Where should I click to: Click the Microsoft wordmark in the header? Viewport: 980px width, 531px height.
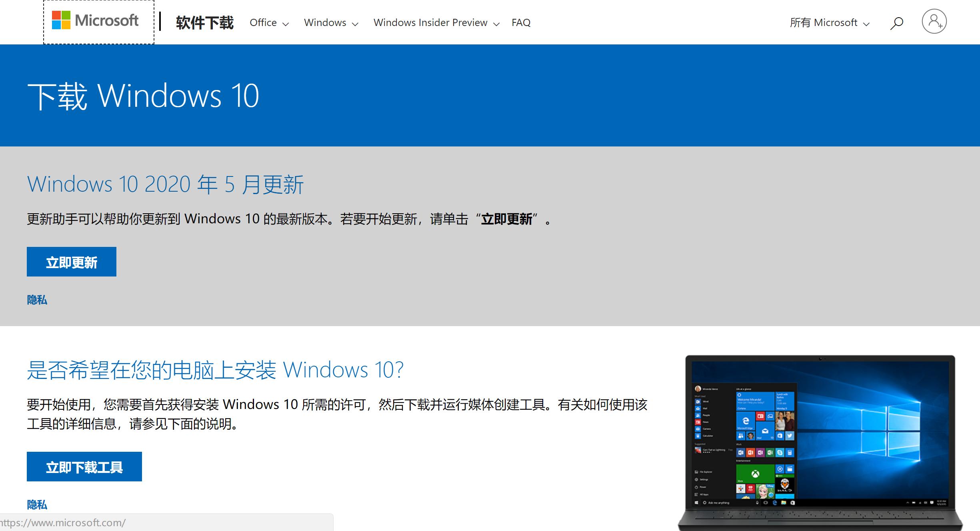pos(106,21)
